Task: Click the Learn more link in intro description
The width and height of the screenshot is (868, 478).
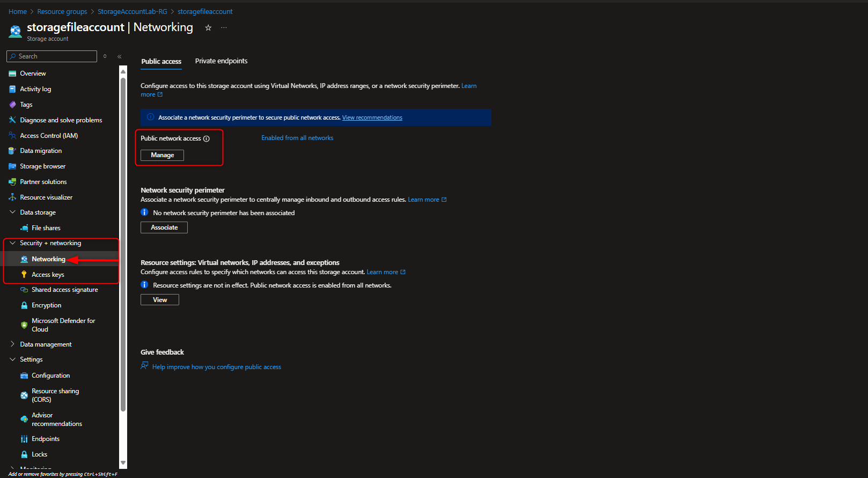Action: point(469,86)
